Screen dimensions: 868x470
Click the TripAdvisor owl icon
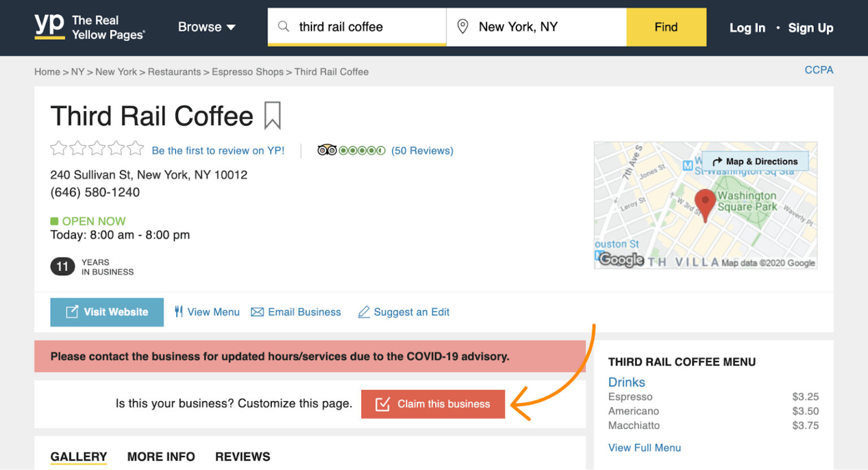pos(327,150)
